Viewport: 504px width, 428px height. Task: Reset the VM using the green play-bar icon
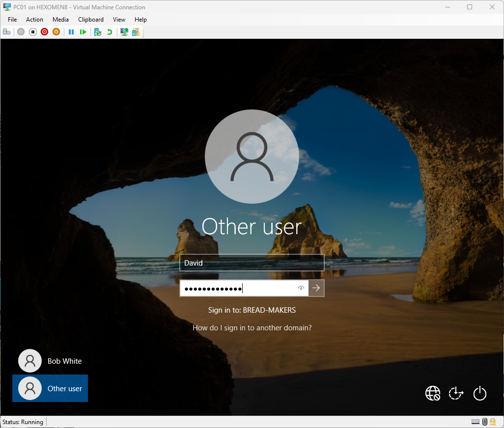(x=83, y=32)
